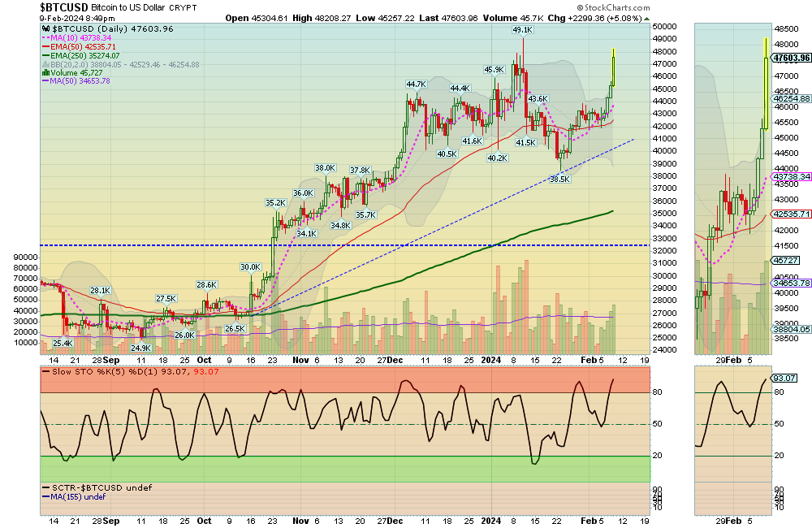The image size is (812, 528).
Task: Click the 40.2K price label
Action: pyautogui.click(x=497, y=158)
